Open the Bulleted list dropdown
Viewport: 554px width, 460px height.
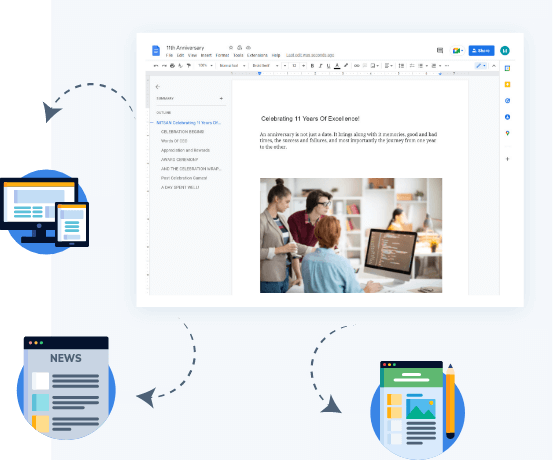423,66
